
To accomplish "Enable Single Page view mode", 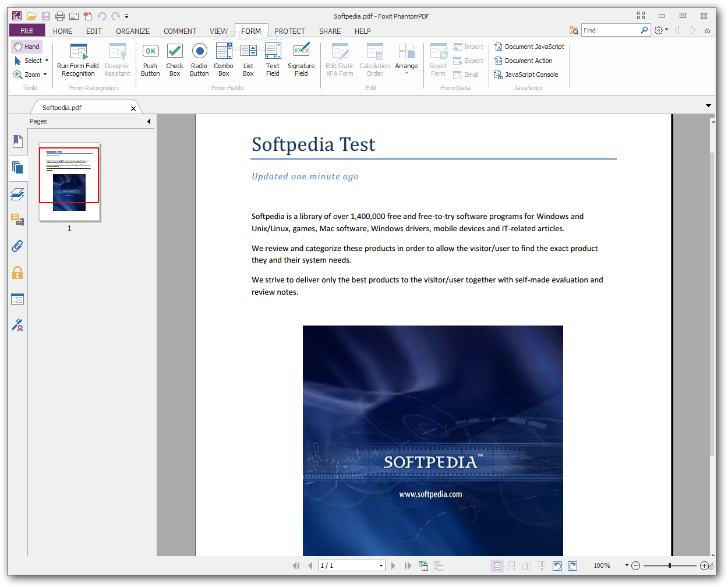I will coord(497,565).
